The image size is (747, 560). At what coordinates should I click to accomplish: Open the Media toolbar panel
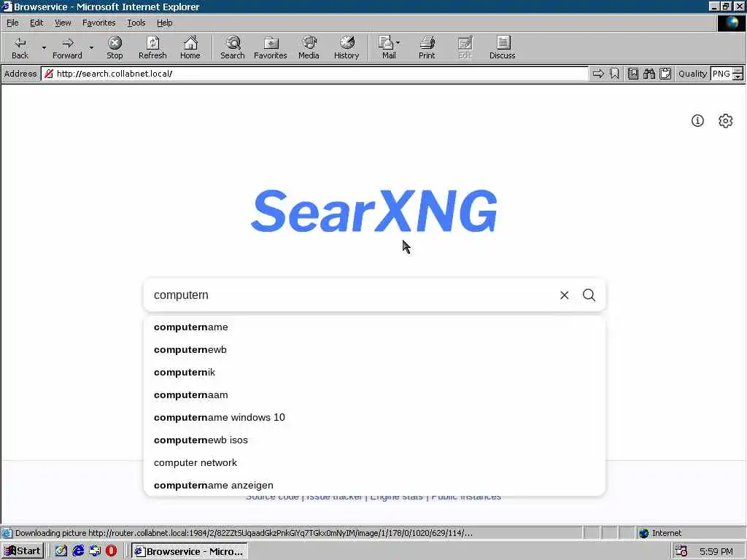309,47
